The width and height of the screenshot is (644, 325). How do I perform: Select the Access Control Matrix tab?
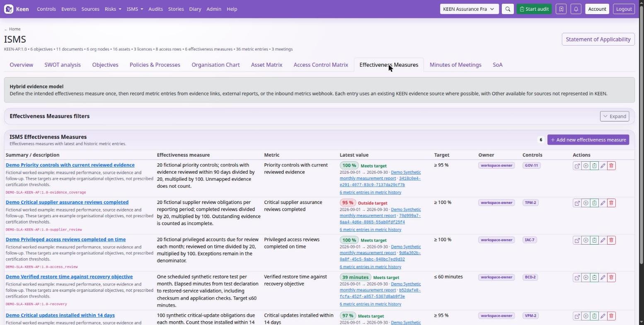tap(321, 65)
